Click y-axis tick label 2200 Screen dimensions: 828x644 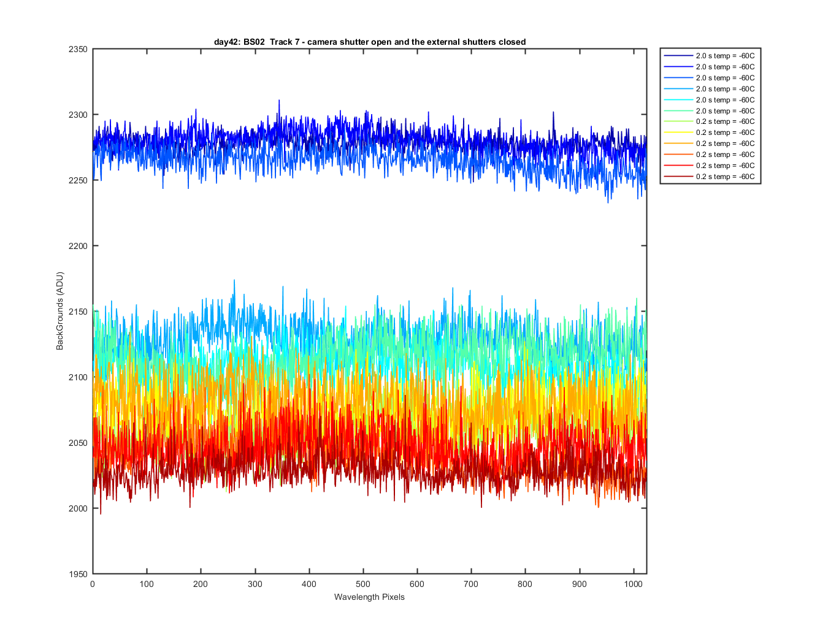point(79,246)
